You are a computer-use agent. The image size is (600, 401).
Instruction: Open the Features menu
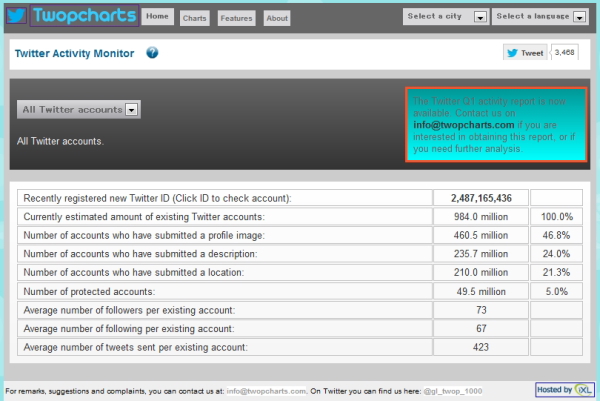tap(236, 18)
